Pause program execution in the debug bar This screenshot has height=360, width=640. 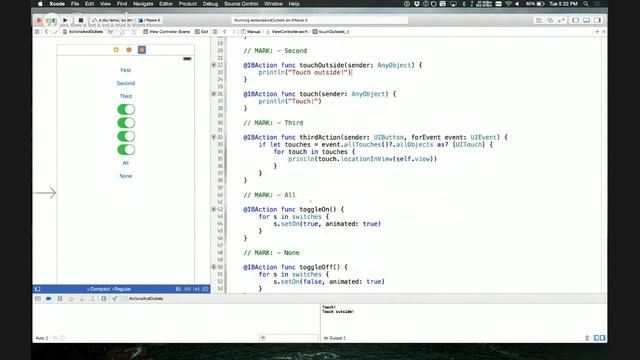coord(60,299)
